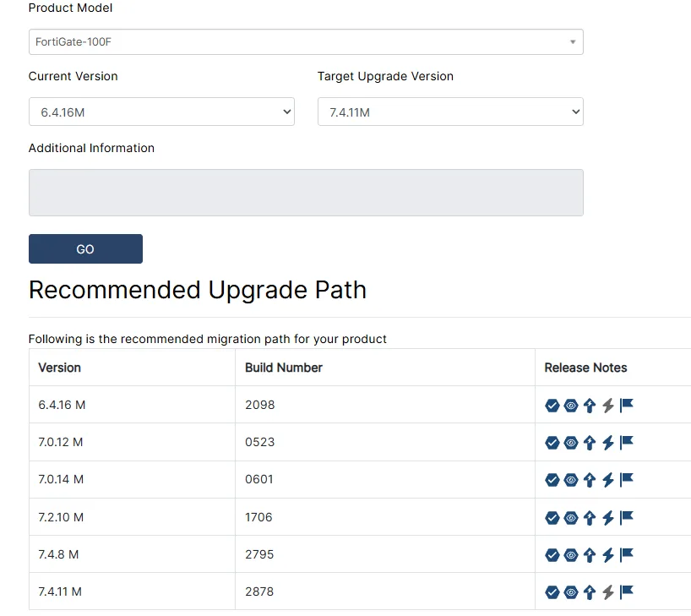Click the checkmark icon in the 6.4.16 M row
This screenshot has width=691, height=616.
pos(552,406)
